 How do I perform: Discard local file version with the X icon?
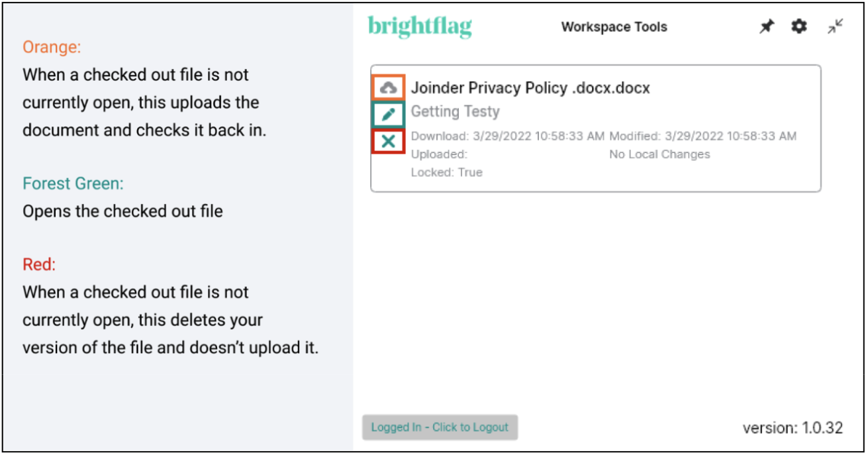[389, 140]
